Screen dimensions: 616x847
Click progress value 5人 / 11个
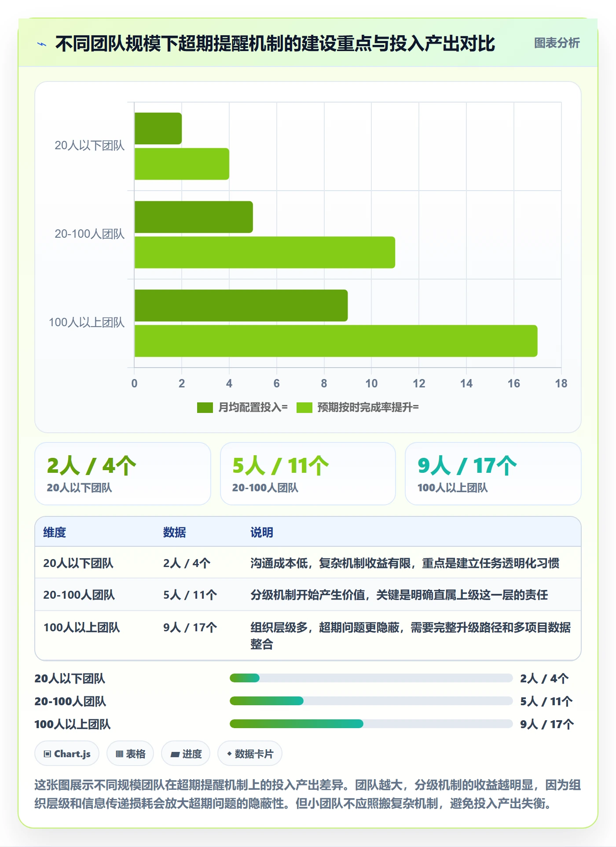(x=546, y=701)
